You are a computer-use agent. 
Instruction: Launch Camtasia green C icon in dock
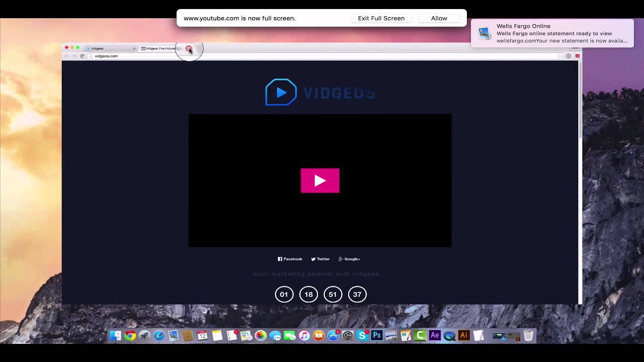point(421,336)
